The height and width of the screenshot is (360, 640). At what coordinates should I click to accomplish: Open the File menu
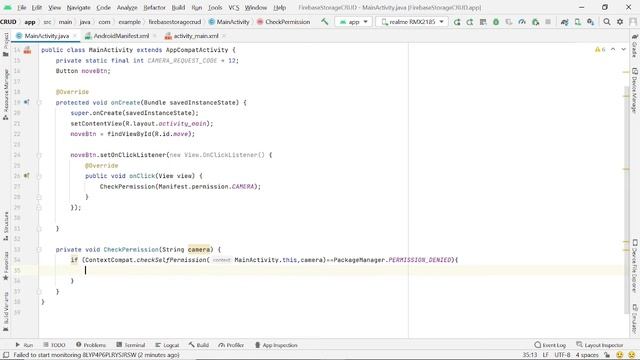tap(22, 8)
